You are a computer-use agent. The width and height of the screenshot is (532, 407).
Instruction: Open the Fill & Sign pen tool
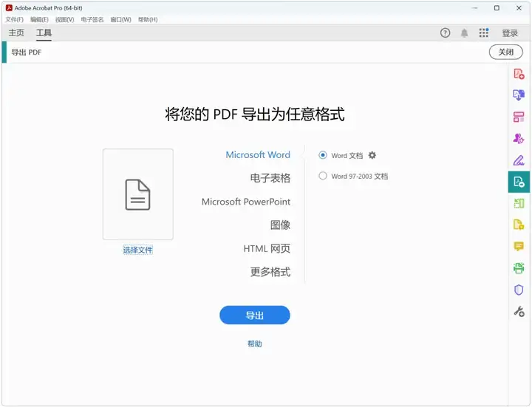coord(519,160)
